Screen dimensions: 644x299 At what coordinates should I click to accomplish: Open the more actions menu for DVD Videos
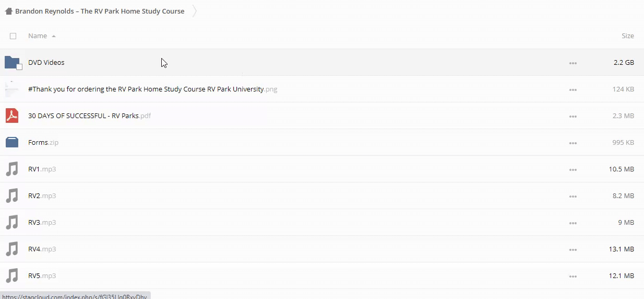573,63
